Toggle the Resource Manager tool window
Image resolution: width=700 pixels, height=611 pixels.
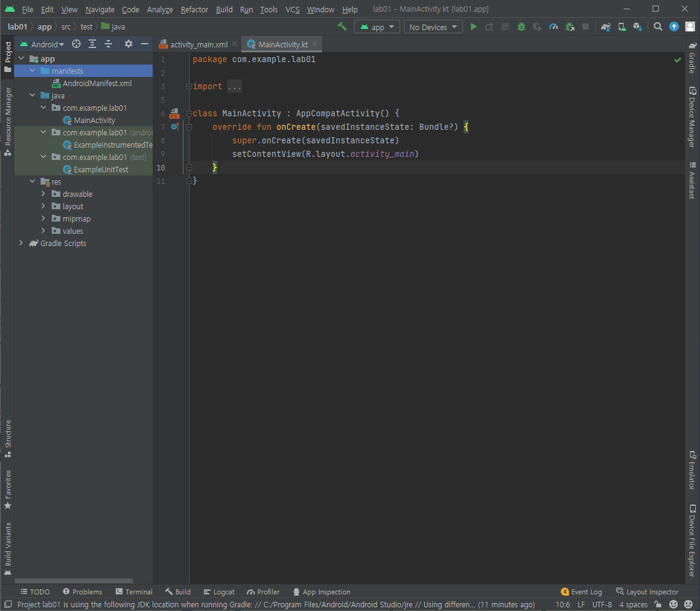[x=7, y=121]
